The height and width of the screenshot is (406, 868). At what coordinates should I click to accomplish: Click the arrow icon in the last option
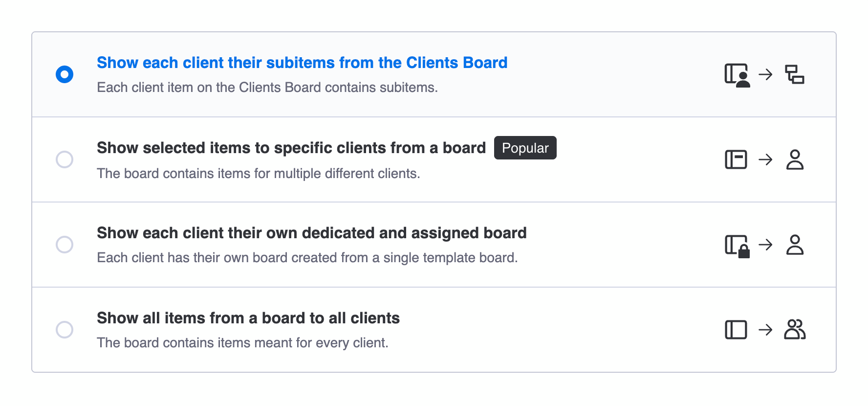click(x=765, y=330)
